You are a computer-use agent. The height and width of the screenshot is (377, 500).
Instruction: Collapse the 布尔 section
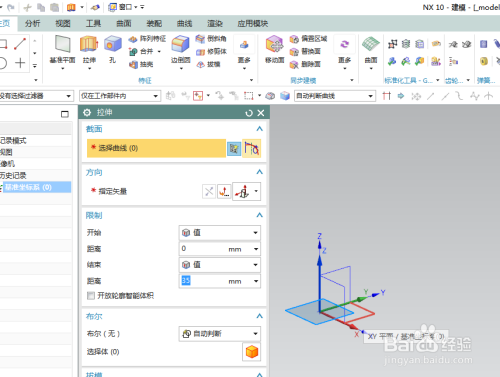click(x=259, y=316)
